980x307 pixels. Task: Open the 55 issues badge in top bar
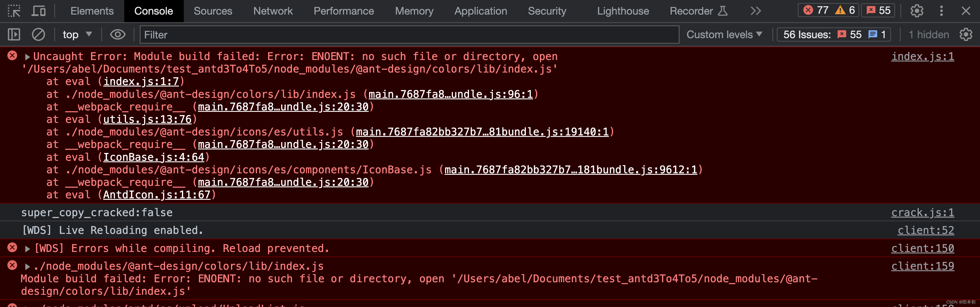(878, 10)
